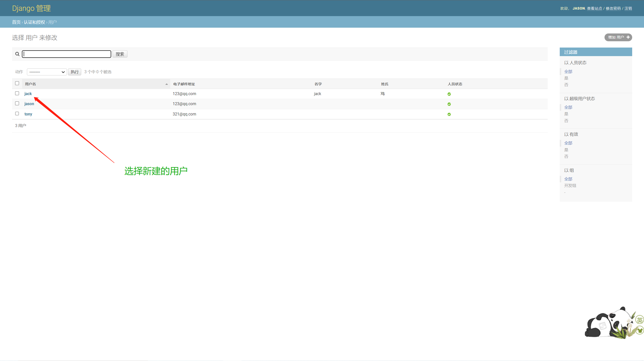Focus the user search text field
This screenshot has height=361, width=644.
coord(66,54)
